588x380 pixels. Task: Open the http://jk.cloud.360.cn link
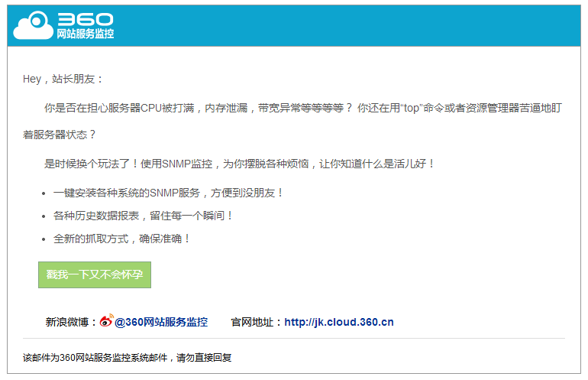pyautogui.click(x=339, y=322)
